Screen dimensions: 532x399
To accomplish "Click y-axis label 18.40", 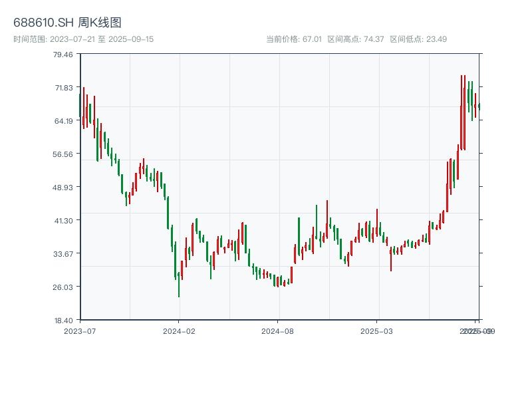I will [x=63, y=321].
